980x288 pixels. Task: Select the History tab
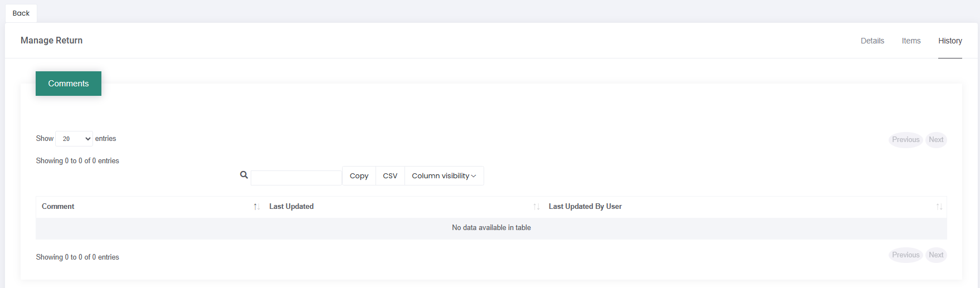950,41
